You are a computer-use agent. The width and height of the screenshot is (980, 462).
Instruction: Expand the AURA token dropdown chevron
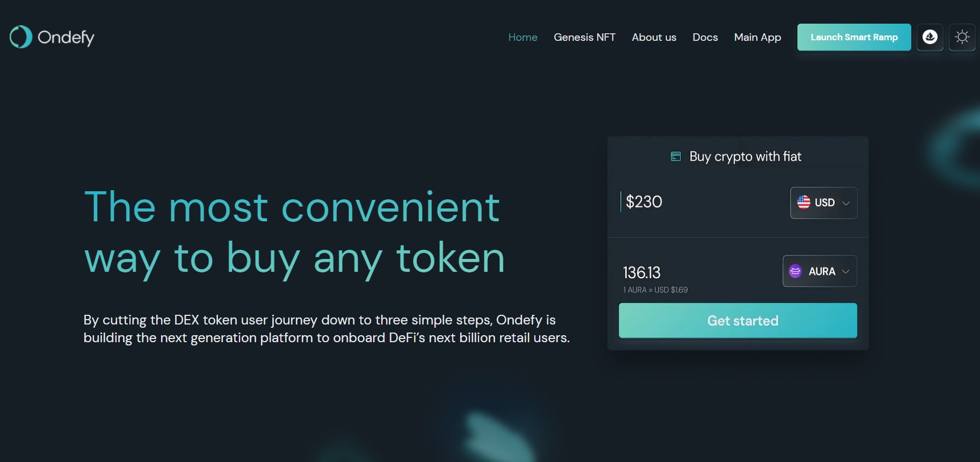click(x=846, y=271)
